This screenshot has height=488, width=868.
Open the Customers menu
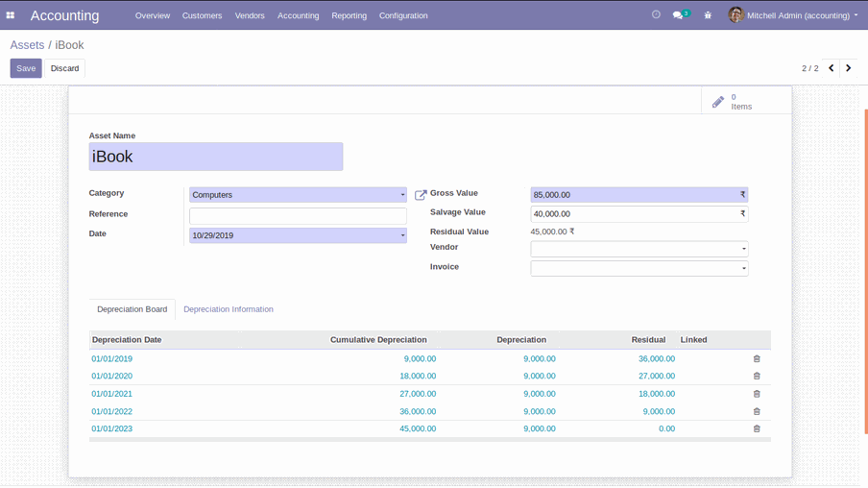tap(202, 15)
